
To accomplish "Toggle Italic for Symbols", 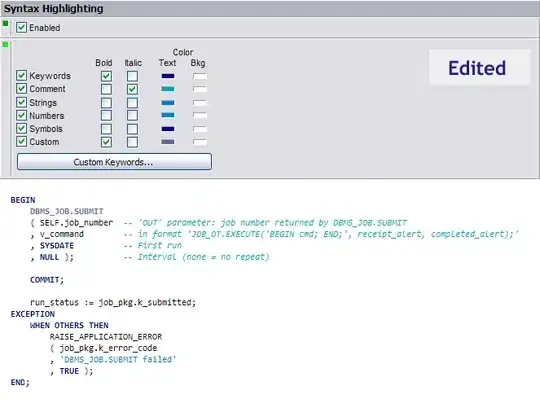I will [x=132, y=129].
